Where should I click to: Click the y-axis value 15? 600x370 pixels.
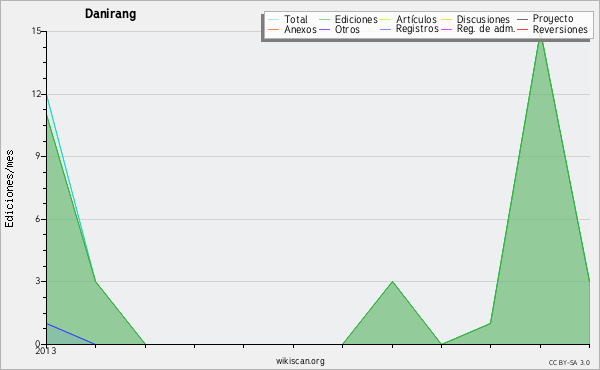coord(36,31)
